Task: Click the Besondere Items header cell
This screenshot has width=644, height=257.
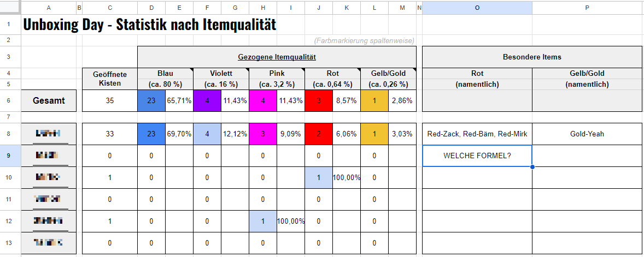Action: pos(532,57)
